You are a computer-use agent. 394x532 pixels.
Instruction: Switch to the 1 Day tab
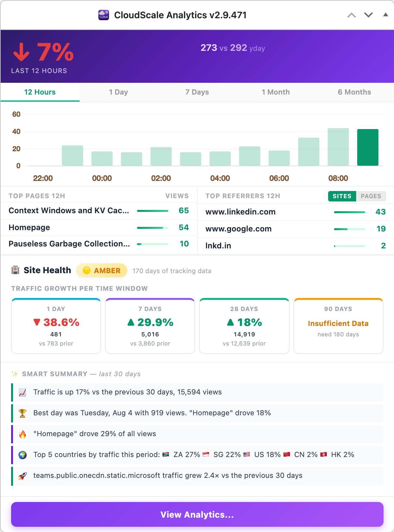(118, 92)
